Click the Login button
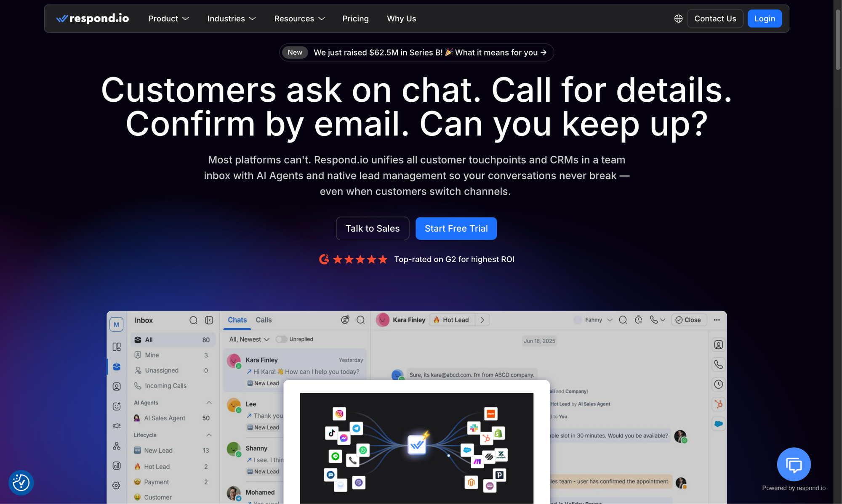The height and width of the screenshot is (504, 842). pyautogui.click(x=765, y=19)
